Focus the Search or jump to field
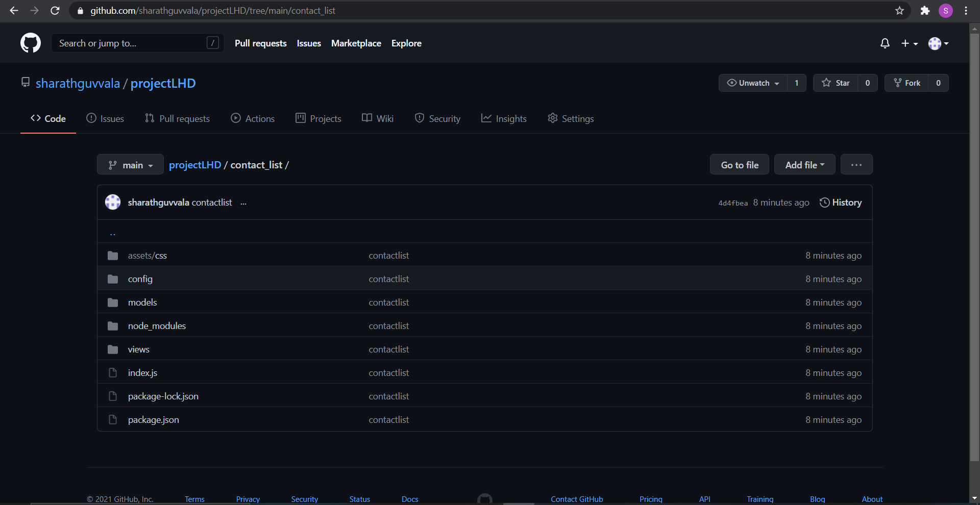The image size is (980, 505). point(137,43)
